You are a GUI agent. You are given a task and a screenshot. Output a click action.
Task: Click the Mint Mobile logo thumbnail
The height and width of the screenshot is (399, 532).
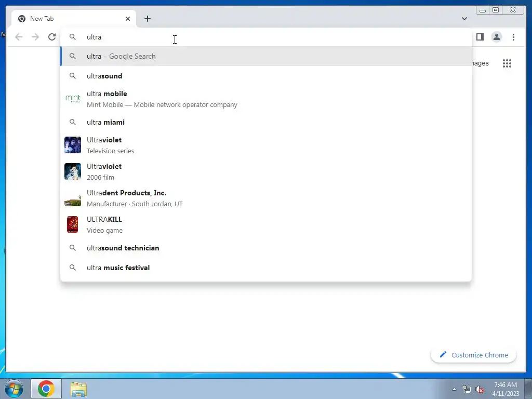[x=73, y=99]
